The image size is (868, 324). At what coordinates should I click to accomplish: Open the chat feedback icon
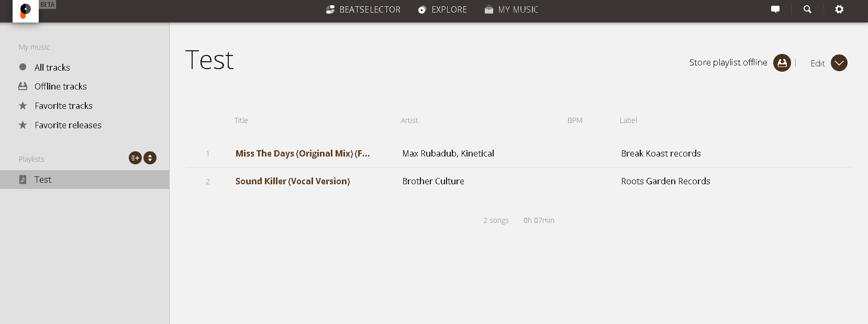775,9
